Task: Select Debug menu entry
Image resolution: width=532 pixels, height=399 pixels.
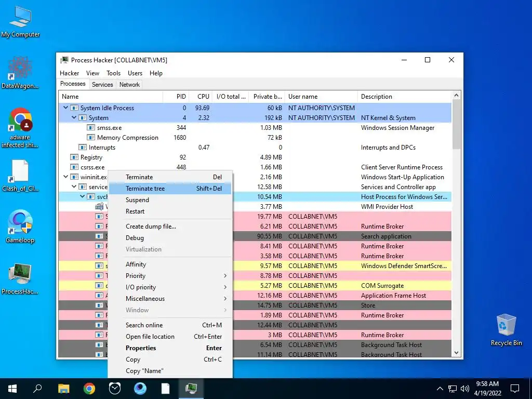Action: point(170,238)
